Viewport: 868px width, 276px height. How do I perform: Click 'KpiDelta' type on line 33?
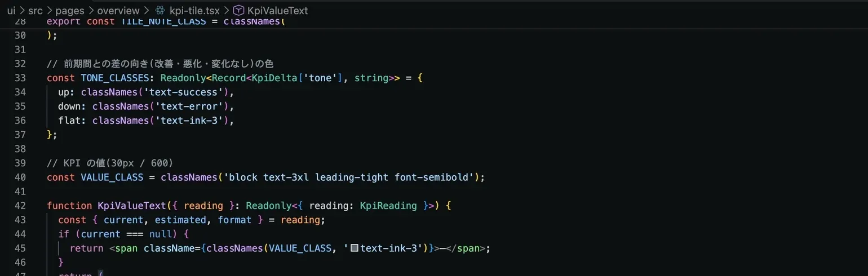[x=274, y=78]
